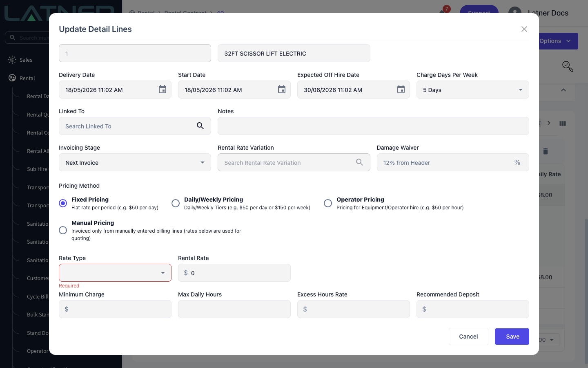This screenshot has width=588, height=368.
Task: Open the Customer sidebar item
Action: [38, 278]
